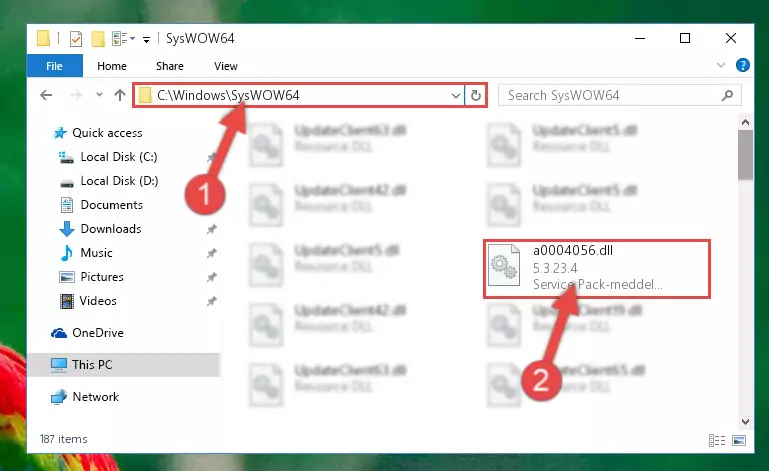Viewport: 769px width, 471px height.
Task: Open the File menu tab
Action: (54, 66)
